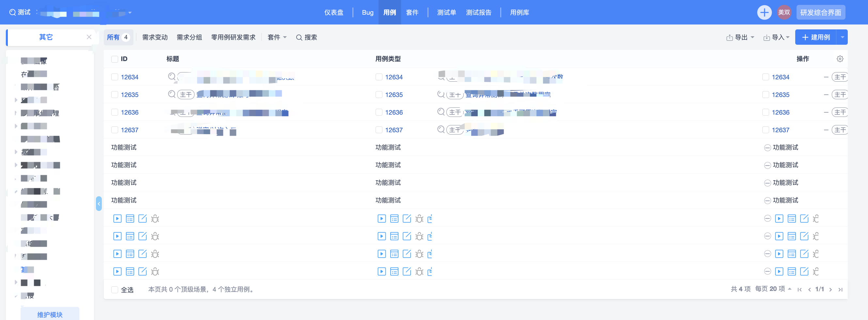Expand arrow next to 建用例 button
The width and height of the screenshot is (868, 320).
[x=842, y=37]
